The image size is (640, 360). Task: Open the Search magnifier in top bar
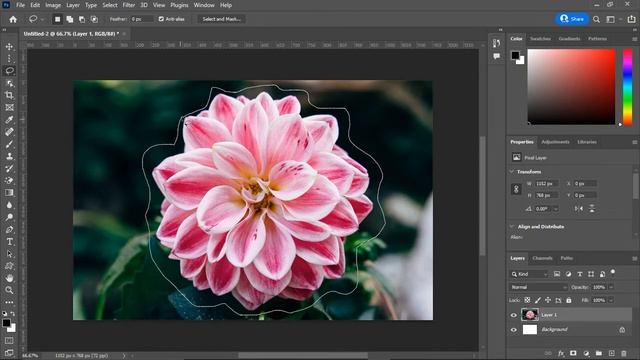tap(596, 19)
